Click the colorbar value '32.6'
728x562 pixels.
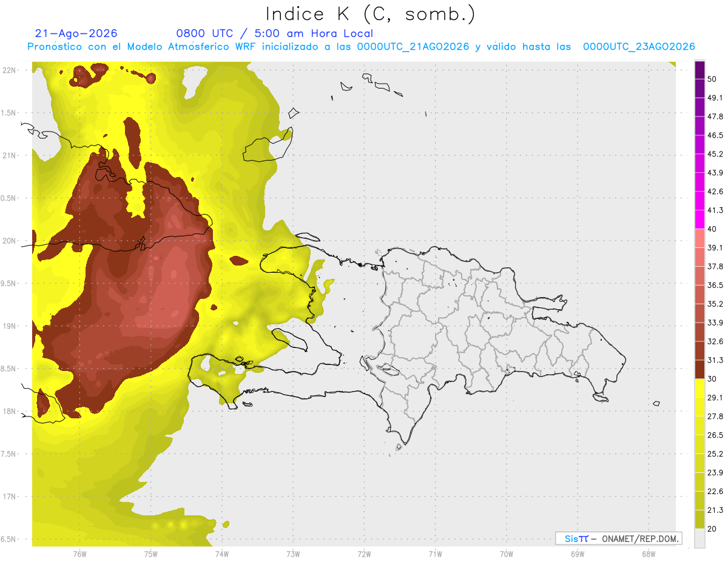click(715, 341)
